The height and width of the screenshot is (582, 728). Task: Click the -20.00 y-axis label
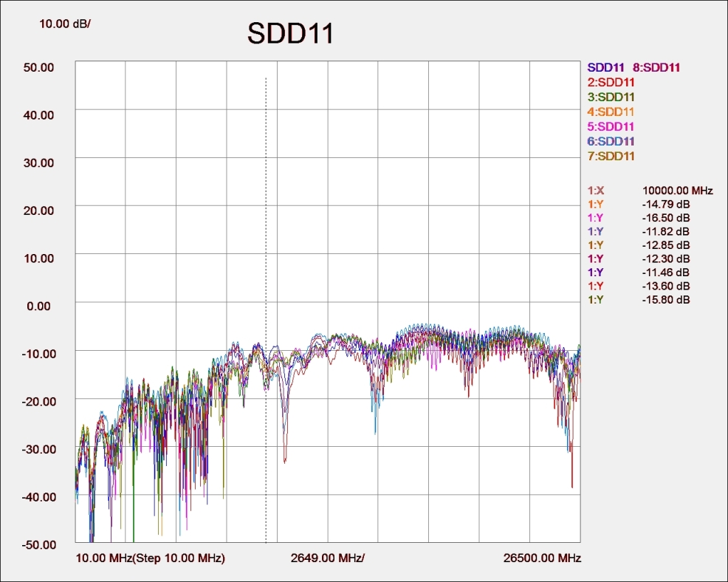[38, 401]
